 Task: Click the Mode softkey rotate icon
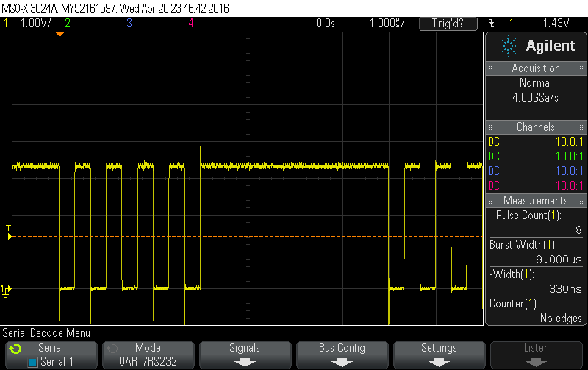[111, 348]
